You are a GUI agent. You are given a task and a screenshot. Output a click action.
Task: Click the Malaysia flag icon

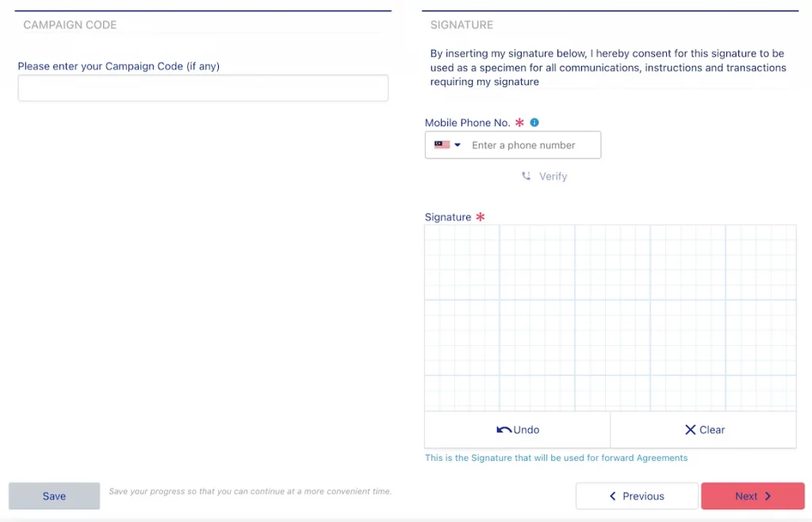[x=442, y=145]
